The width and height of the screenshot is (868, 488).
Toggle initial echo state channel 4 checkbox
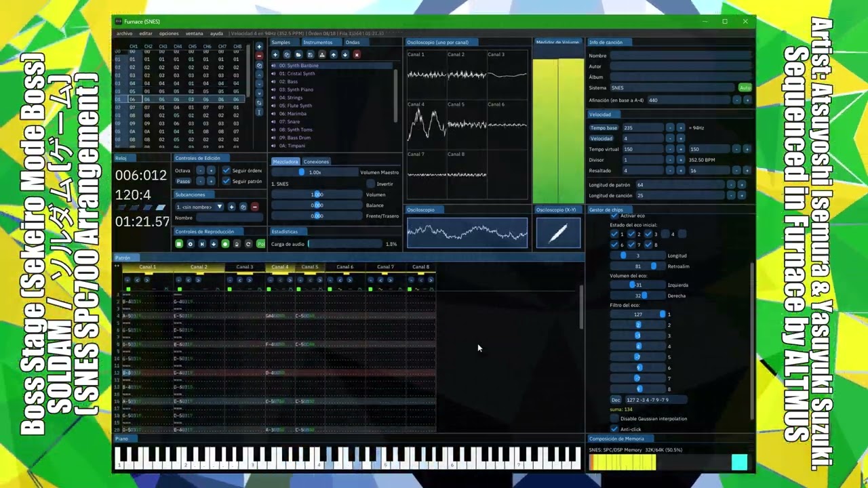(x=665, y=234)
